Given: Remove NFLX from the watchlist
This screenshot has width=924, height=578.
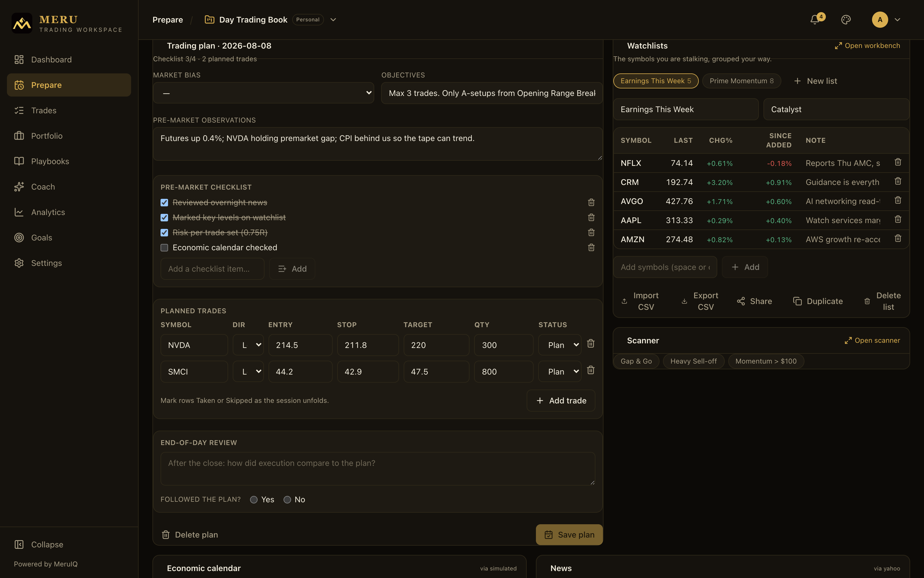Looking at the screenshot, I should [898, 162].
